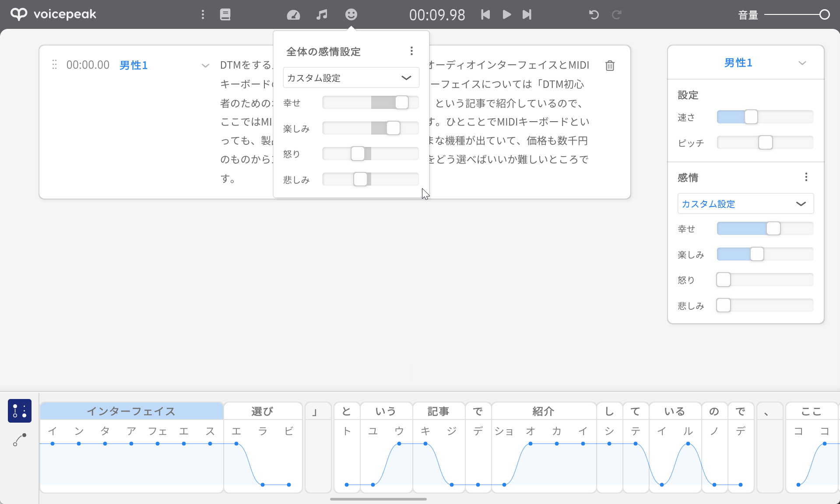Expand the block narrator 男性1 dropdown
Viewport: 840px width, 504px height.
point(205,66)
